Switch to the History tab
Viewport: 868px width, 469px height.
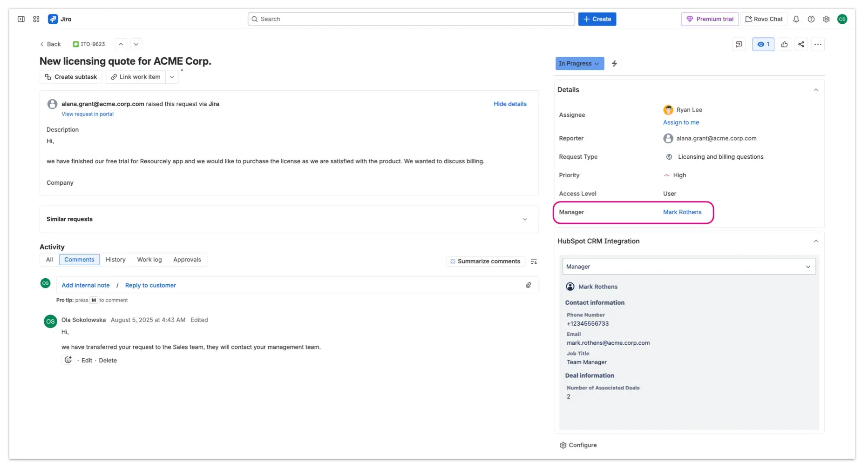(x=115, y=260)
